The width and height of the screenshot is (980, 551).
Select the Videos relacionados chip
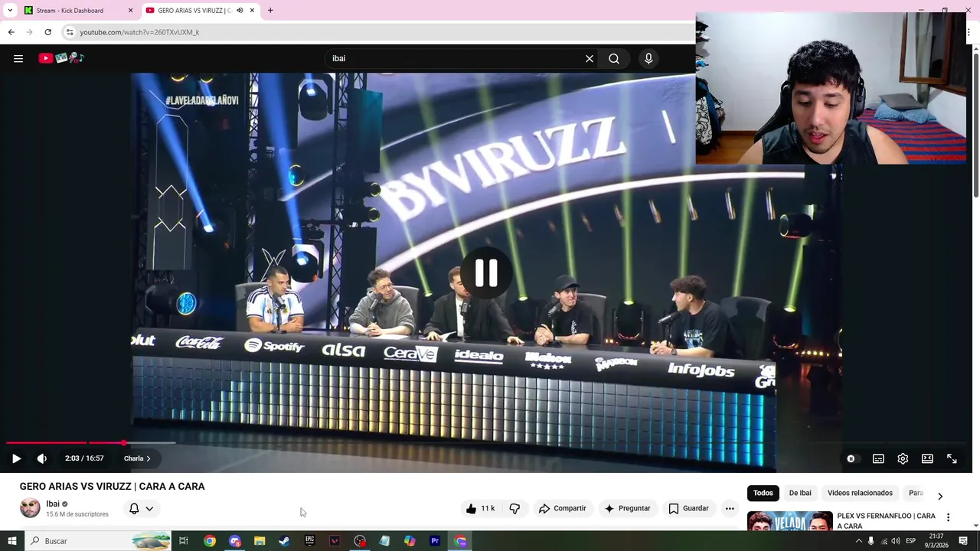(860, 493)
